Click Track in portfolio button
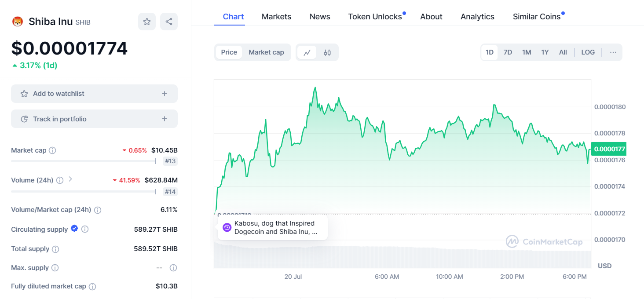Screen dimensions: 644x299 [x=94, y=119]
